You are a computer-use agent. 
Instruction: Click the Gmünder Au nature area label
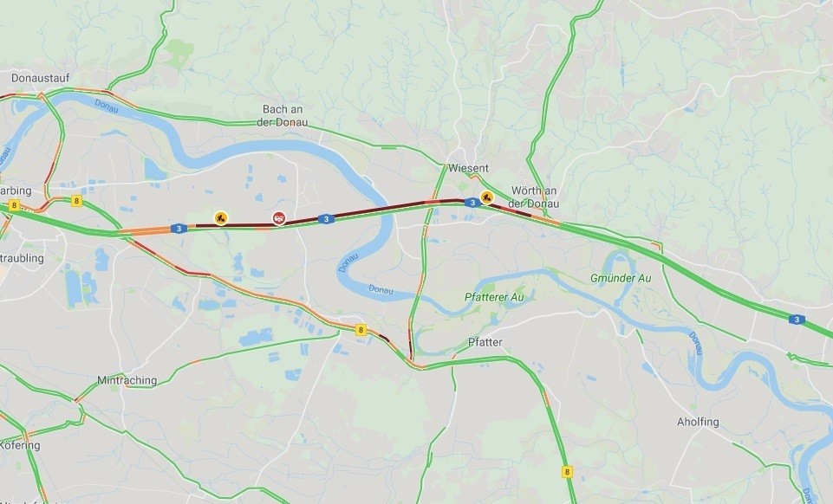tap(621, 278)
